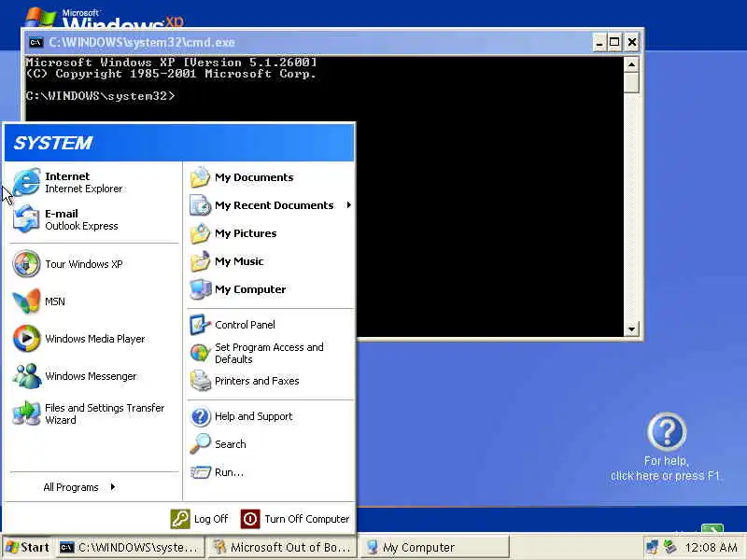Expand the My Recent Documents submenu arrow
Image resolution: width=747 pixels, height=560 pixels.
(348, 204)
